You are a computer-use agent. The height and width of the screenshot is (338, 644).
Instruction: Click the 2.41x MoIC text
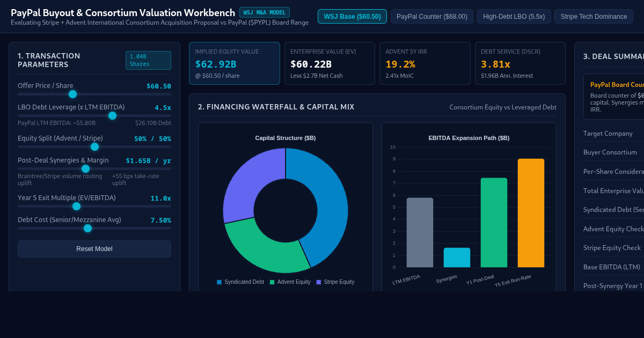click(399, 76)
